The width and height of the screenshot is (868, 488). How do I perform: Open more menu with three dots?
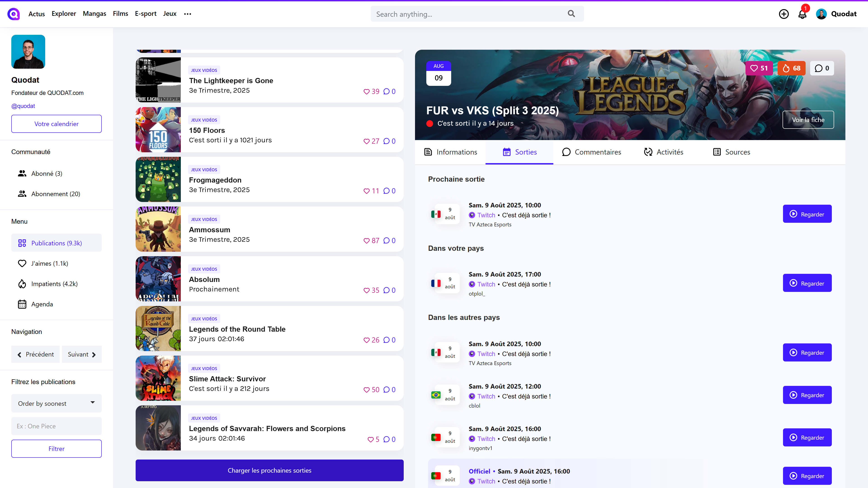[188, 14]
